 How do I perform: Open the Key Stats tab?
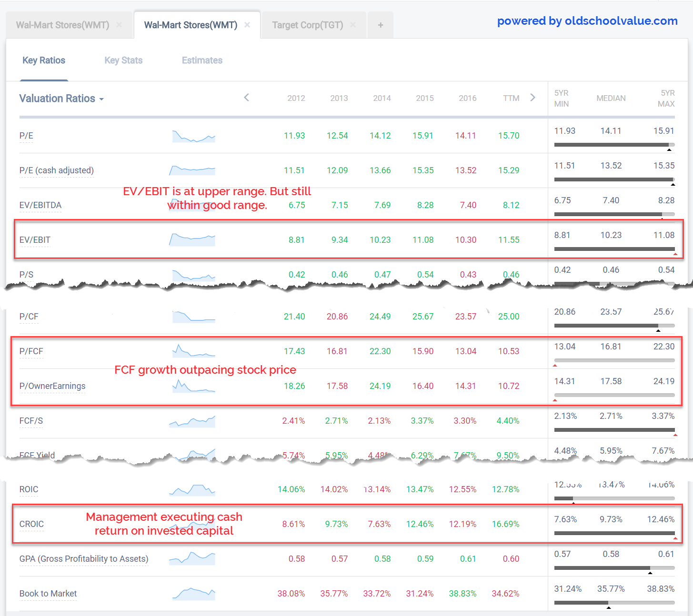coord(123,60)
